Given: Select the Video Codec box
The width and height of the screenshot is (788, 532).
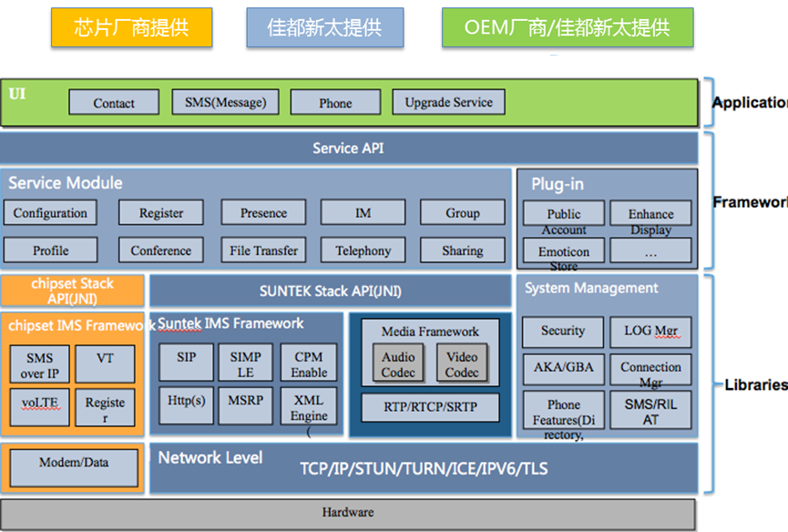Looking at the screenshot, I should click(461, 364).
